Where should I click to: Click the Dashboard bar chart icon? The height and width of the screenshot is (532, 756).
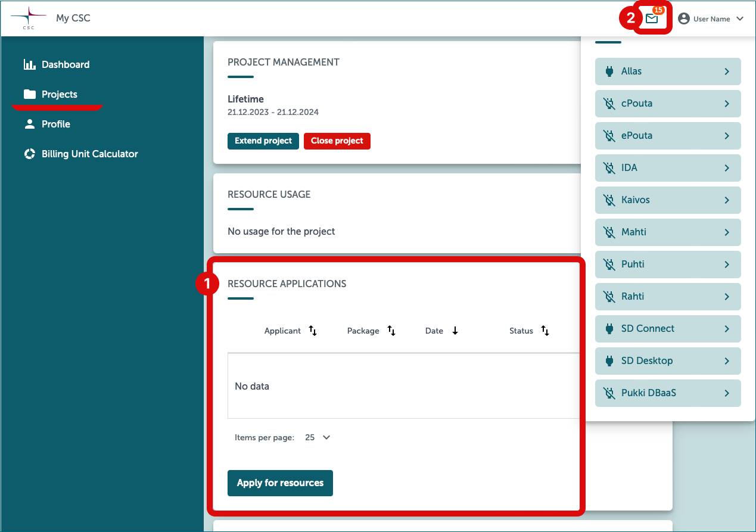tap(30, 64)
